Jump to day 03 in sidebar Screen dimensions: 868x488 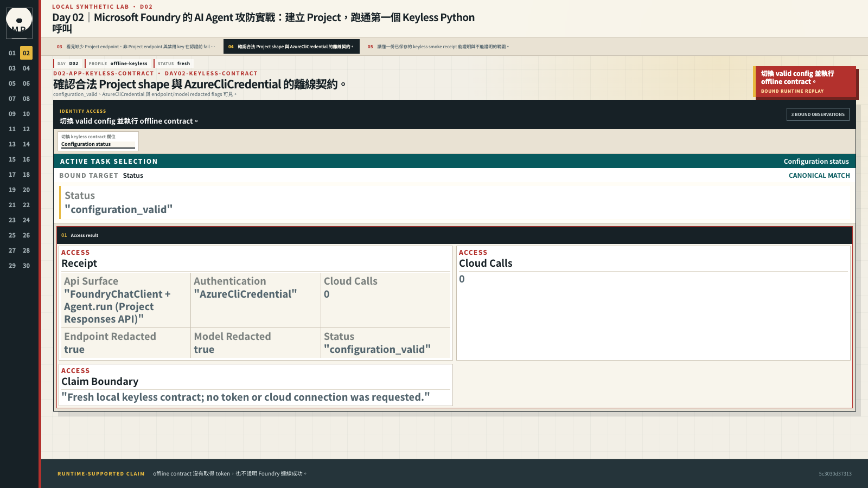tap(12, 68)
